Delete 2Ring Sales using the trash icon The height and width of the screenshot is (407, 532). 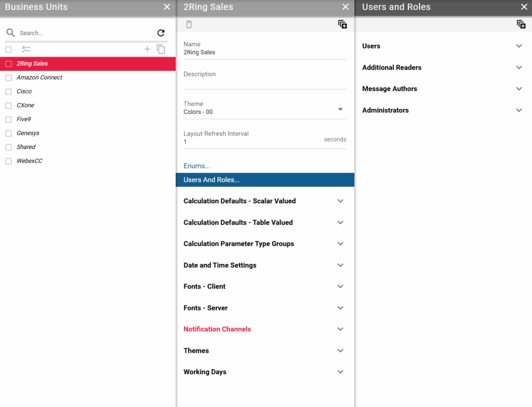189,24
